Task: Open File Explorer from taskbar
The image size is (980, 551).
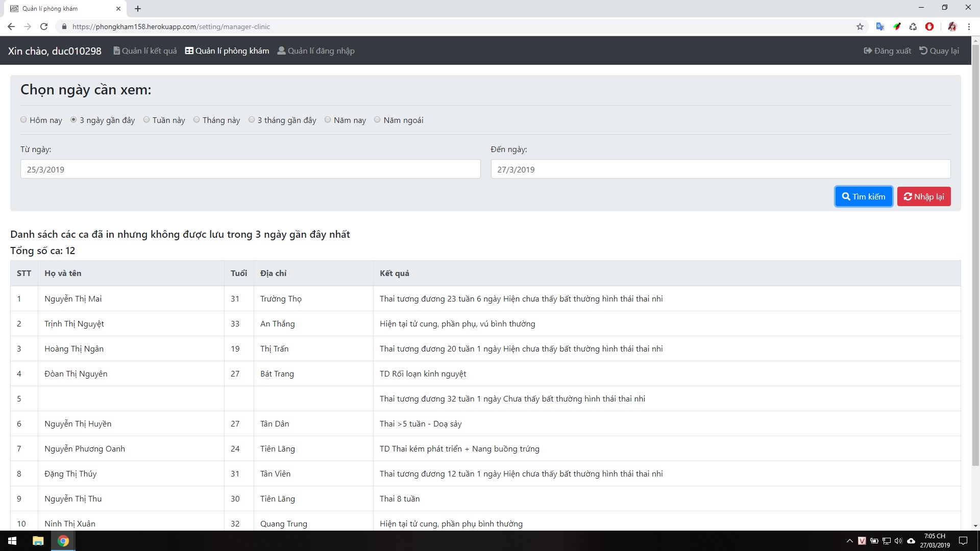Action: point(38,541)
